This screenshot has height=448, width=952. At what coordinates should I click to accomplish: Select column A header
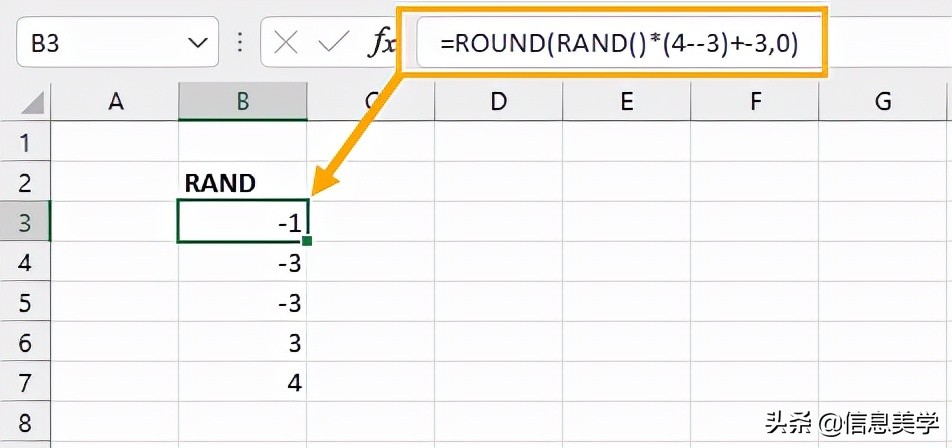(x=115, y=101)
